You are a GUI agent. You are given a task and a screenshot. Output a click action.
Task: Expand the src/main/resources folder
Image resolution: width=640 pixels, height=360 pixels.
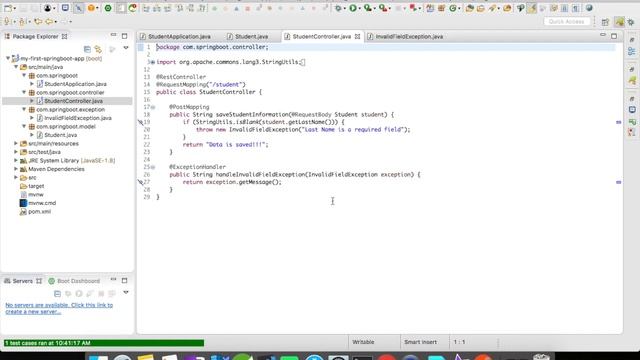click(16, 144)
